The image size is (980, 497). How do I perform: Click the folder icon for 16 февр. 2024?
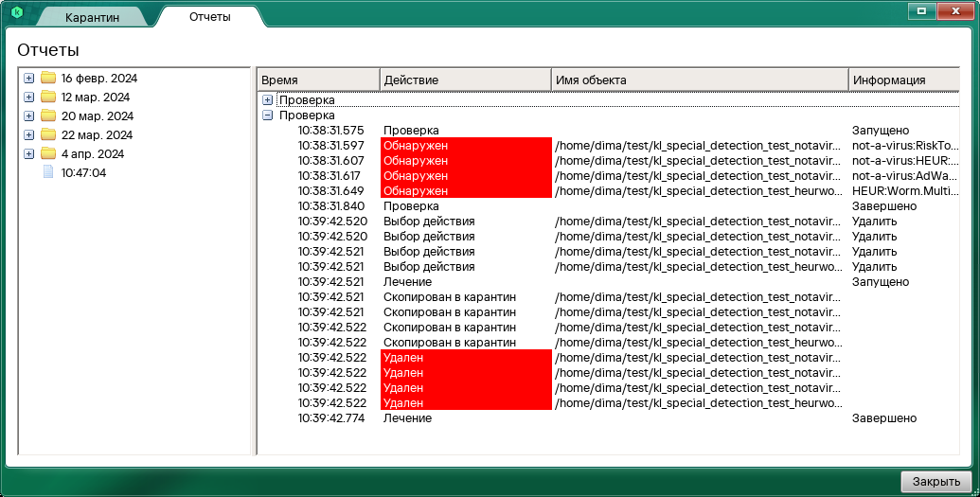pos(48,78)
